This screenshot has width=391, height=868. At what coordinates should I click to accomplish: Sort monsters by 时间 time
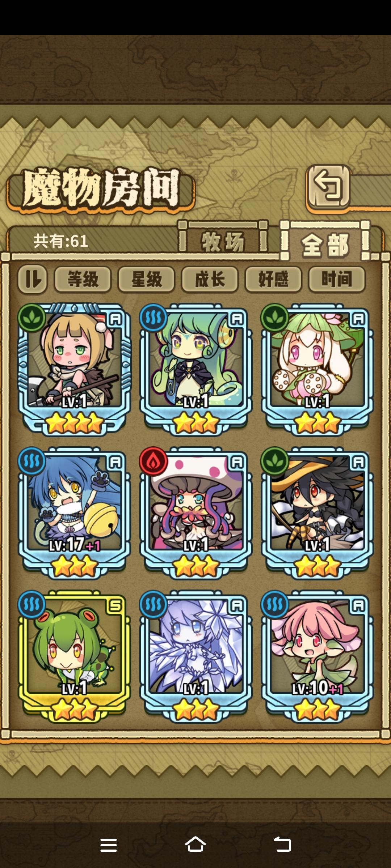[337, 279]
